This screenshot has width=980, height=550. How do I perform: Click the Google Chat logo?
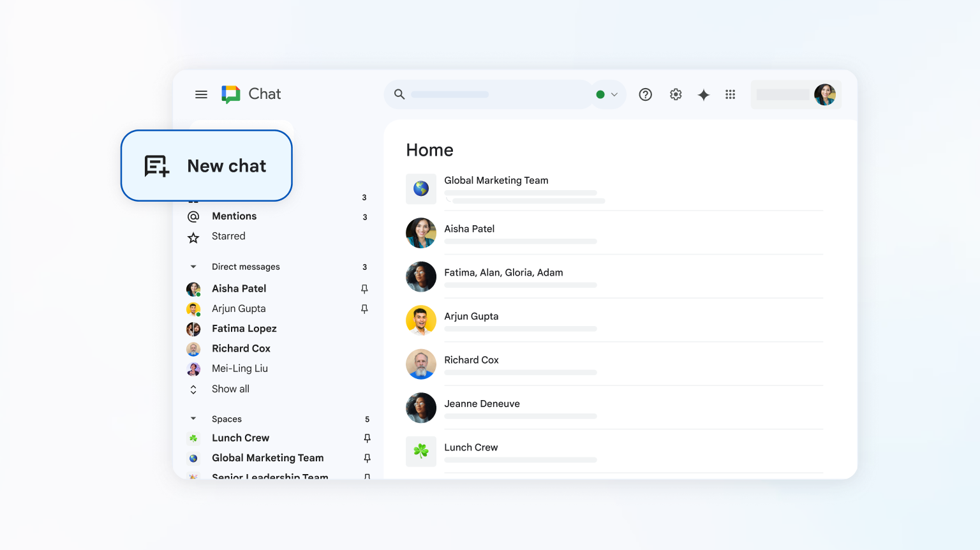pos(230,94)
